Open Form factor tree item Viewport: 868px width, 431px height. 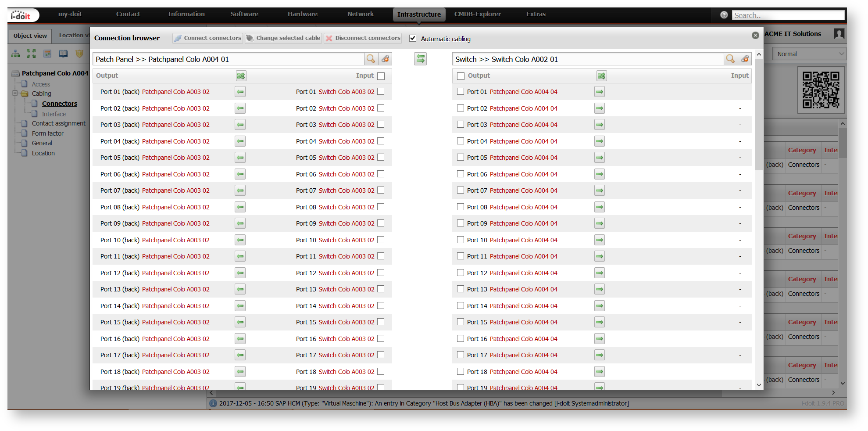48,133
